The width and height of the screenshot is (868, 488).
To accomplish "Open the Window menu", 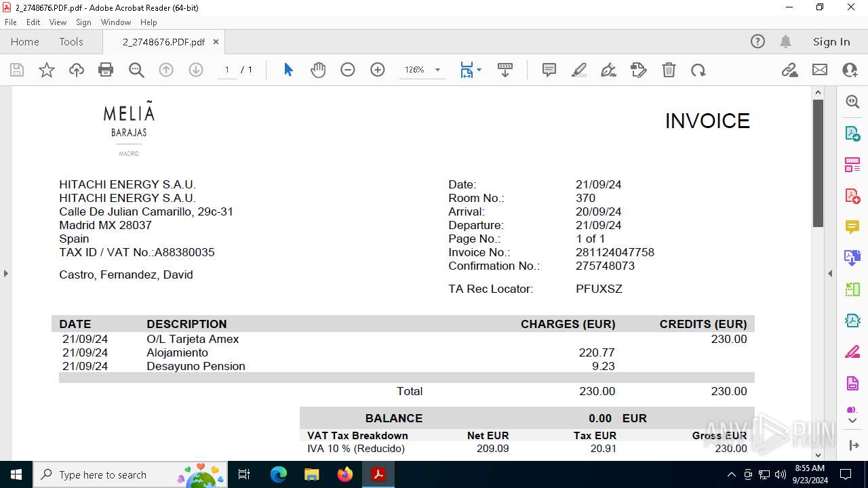I will click(116, 22).
